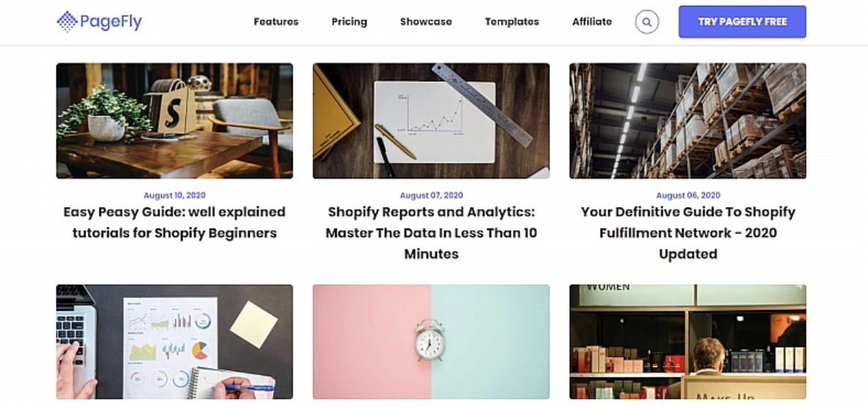This screenshot has height=408, width=868.
Task: Click the PageFly diamond logo icon
Action: point(67,21)
